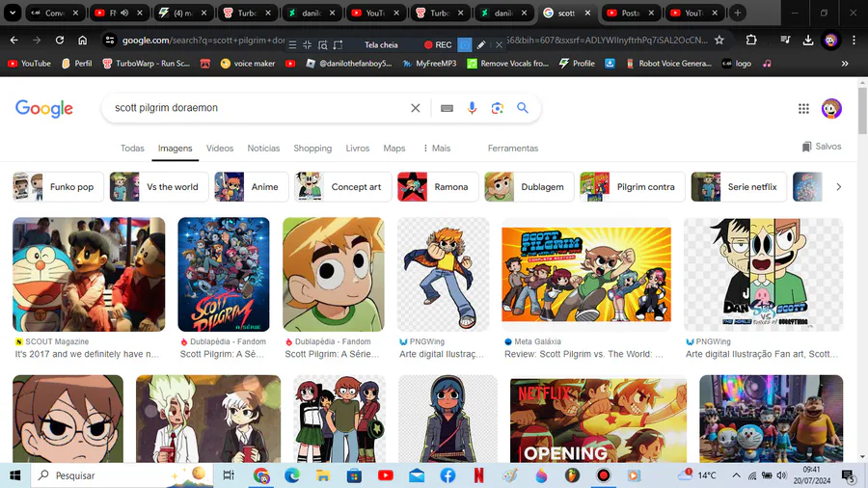Image resolution: width=868 pixels, height=488 pixels.
Task: Open the volume control in system tray
Action: 781,475
